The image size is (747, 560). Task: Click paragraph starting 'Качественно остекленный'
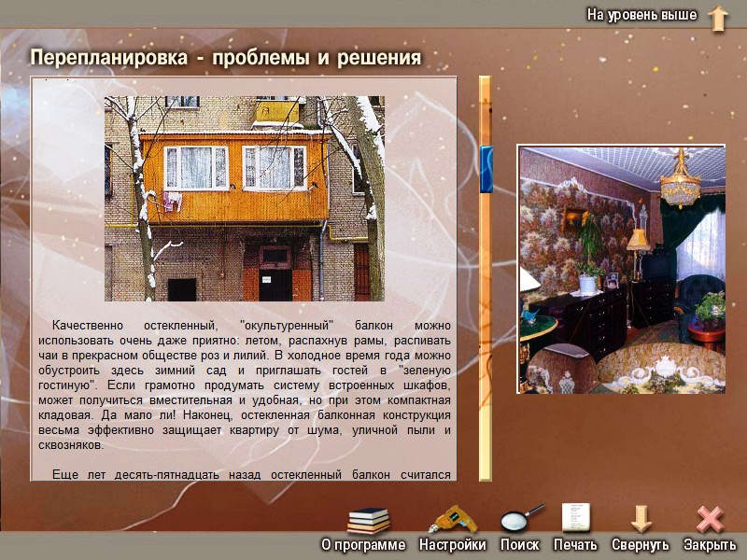tap(245, 385)
